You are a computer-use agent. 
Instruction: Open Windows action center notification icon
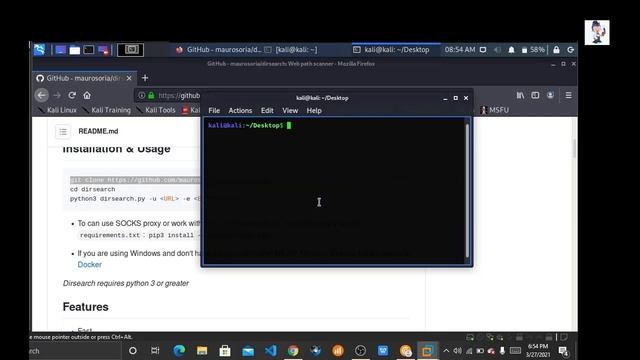(x=564, y=351)
